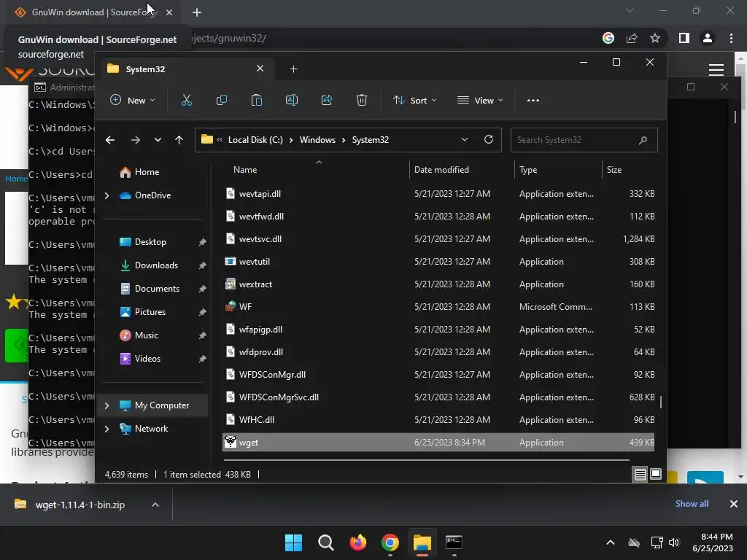747x560 pixels.
Task: Click the Delete trash can icon
Action: [362, 100]
